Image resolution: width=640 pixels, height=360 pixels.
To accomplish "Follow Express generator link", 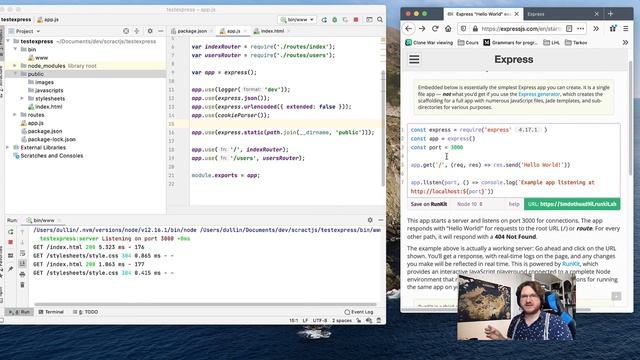I will (x=539, y=94).
